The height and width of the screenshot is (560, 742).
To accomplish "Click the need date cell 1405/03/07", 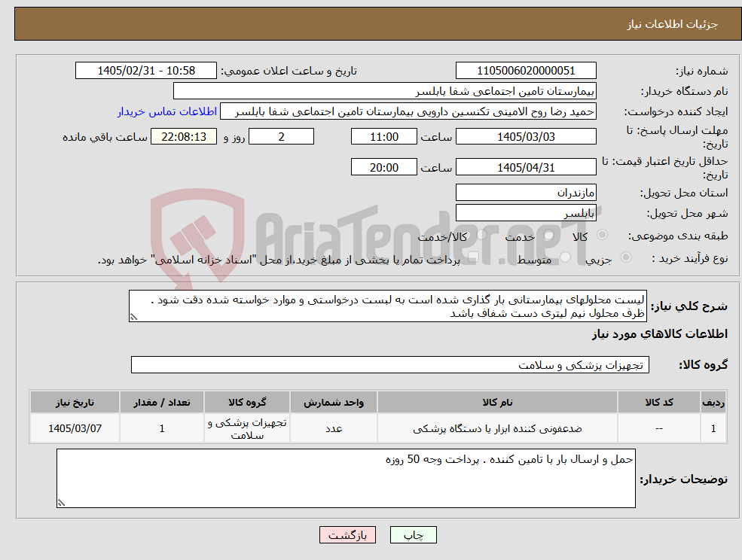I will pos(75,428).
